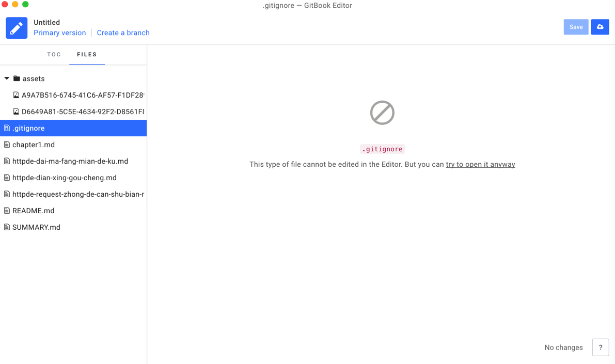
Task: Open httpde-dai-ma-fang-mian-de-ku.md file
Action: click(x=73, y=161)
